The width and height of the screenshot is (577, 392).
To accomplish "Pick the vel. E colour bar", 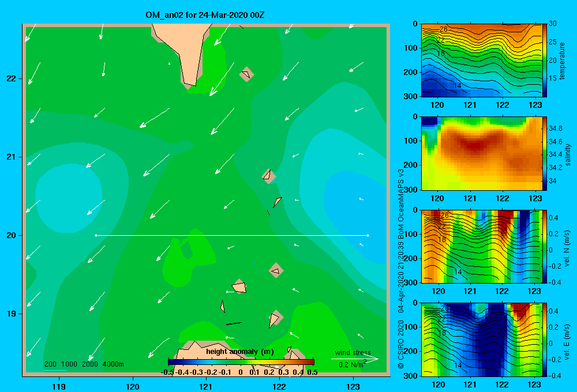I will [545, 340].
